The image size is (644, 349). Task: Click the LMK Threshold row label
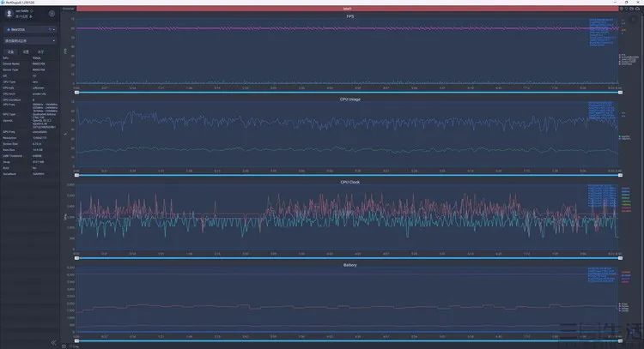tap(12, 156)
